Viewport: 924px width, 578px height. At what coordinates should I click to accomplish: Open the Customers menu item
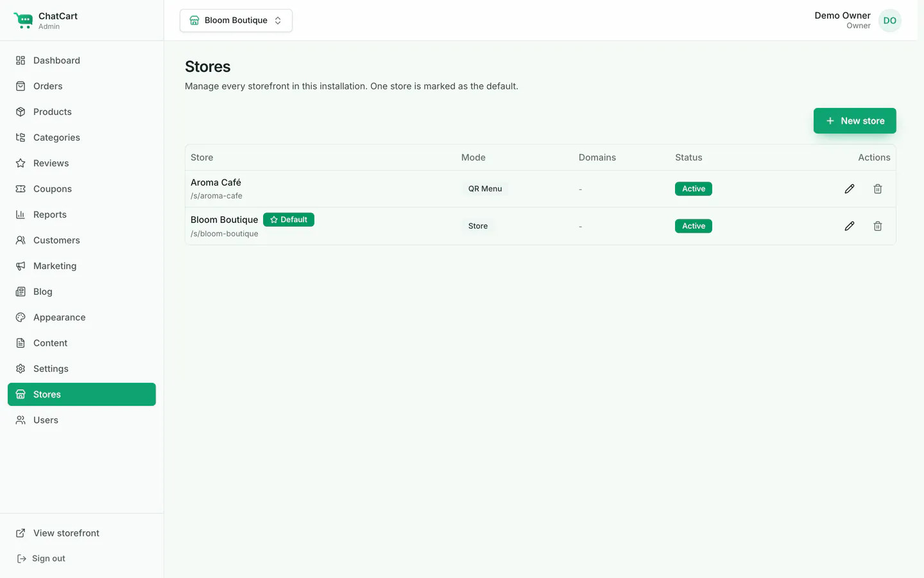pyautogui.click(x=81, y=240)
